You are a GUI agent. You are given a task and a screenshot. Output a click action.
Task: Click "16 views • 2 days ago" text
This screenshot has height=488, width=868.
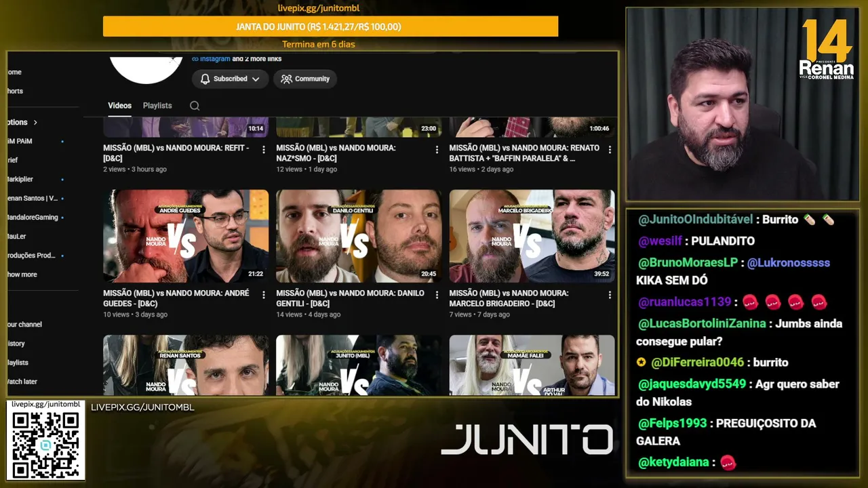[481, 169]
